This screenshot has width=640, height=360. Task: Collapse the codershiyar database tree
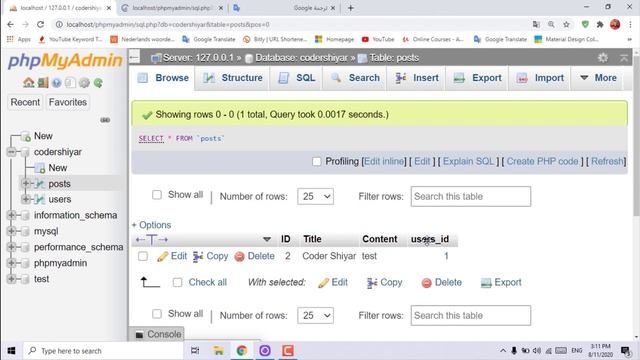point(11,152)
